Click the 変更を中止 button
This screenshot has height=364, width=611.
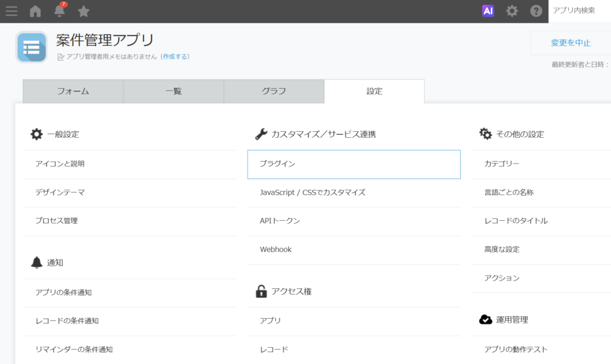[570, 43]
